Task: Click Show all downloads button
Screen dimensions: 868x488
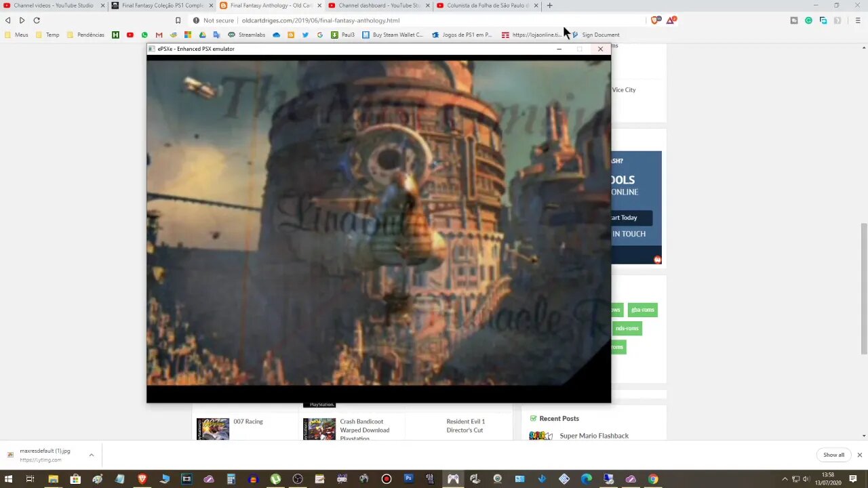Action: pos(834,455)
